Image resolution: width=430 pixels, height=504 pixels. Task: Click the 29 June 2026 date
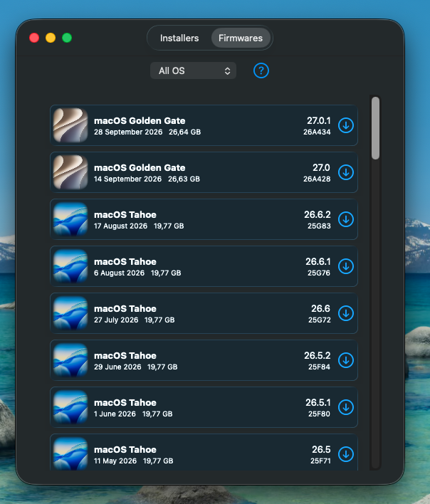[x=117, y=367]
